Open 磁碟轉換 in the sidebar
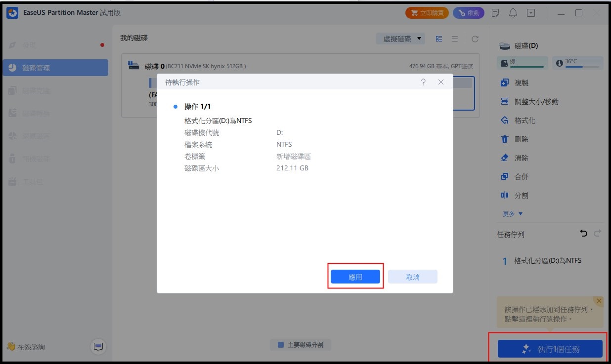611x364 pixels. (55, 114)
